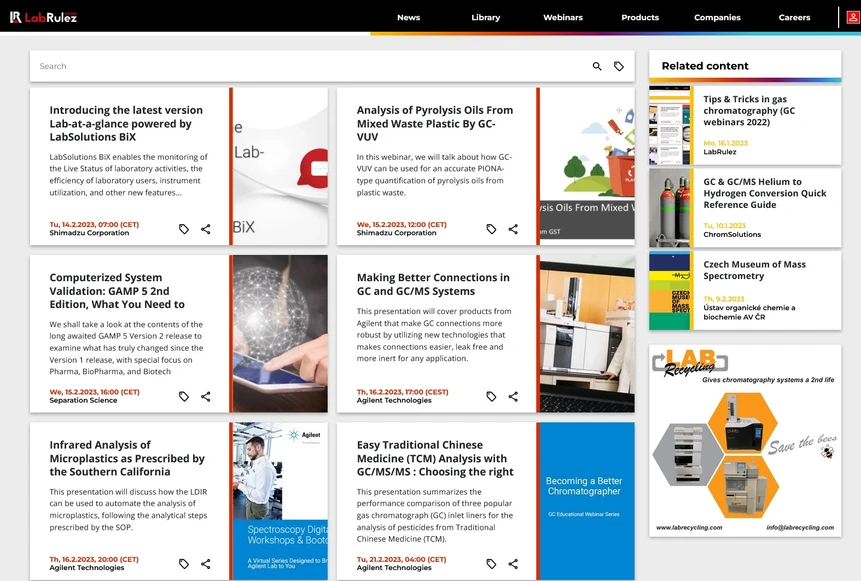Click the gas cylinders thumbnail
This screenshot has width=861, height=581.
coord(670,208)
